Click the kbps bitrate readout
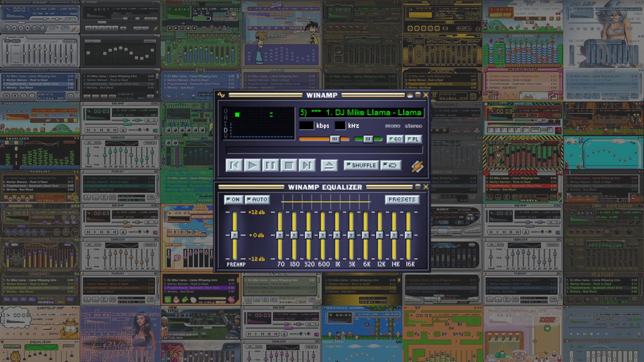Image resolution: width=644 pixels, height=362 pixels. point(307,125)
